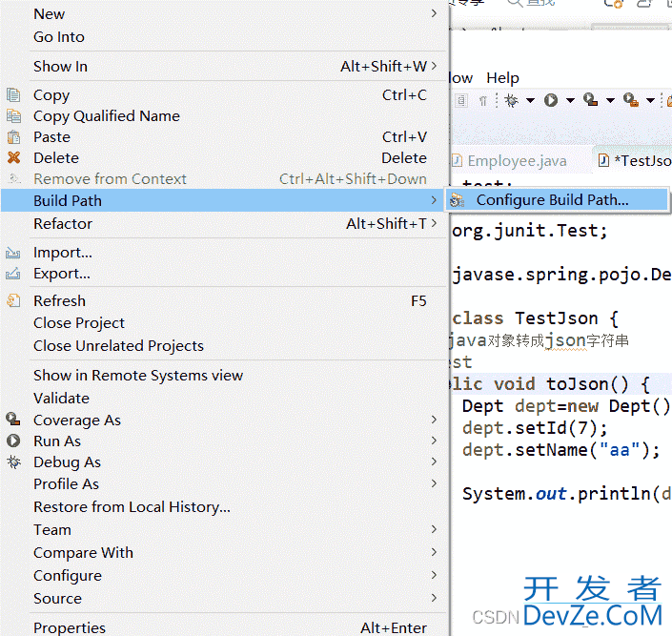Image resolution: width=672 pixels, height=636 pixels.
Task: Open Properties from context menu
Action: [223, 627]
